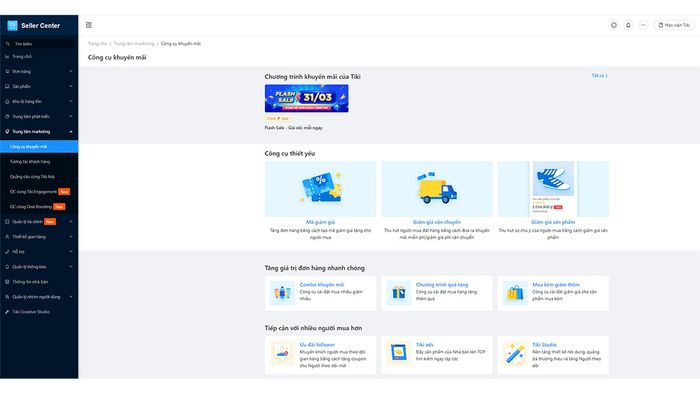This screenshot has width=700, height=394.
Task: Open the Mã giảm giá link
Action: tap(321, 222)
